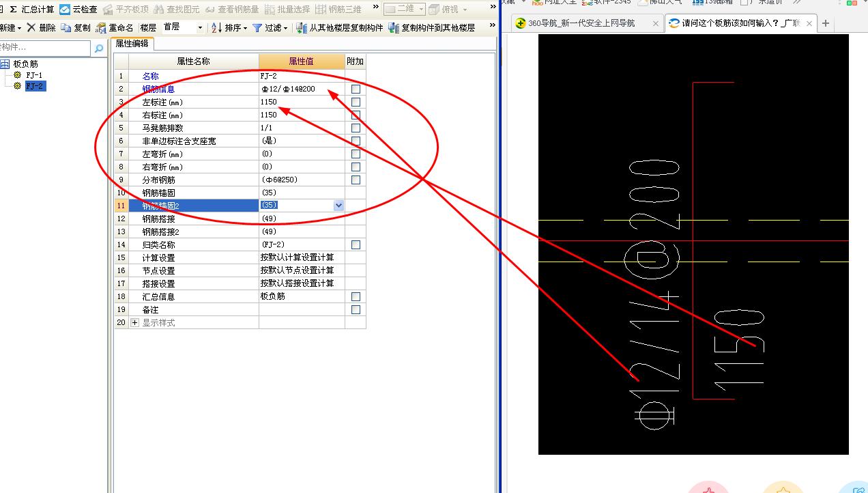
Task: Tick the 左标注 row checkbox
Action: [356, 102]
